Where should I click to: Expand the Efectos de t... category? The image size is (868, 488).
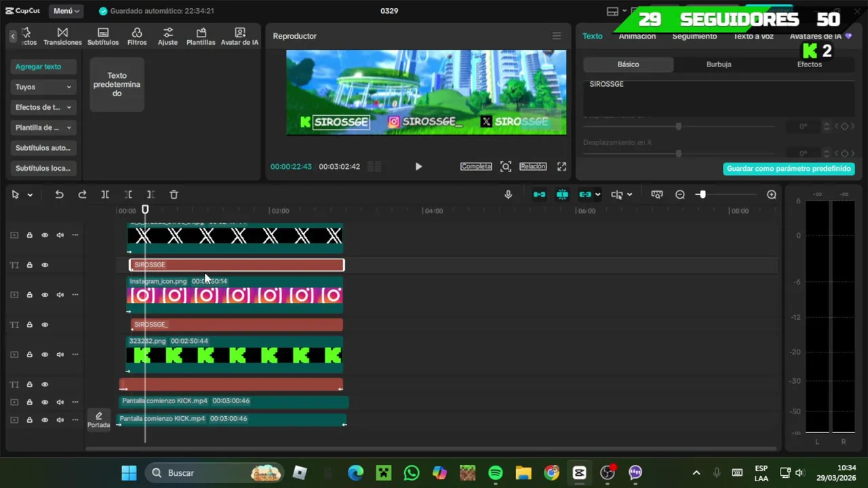click(x=43, y=107)
